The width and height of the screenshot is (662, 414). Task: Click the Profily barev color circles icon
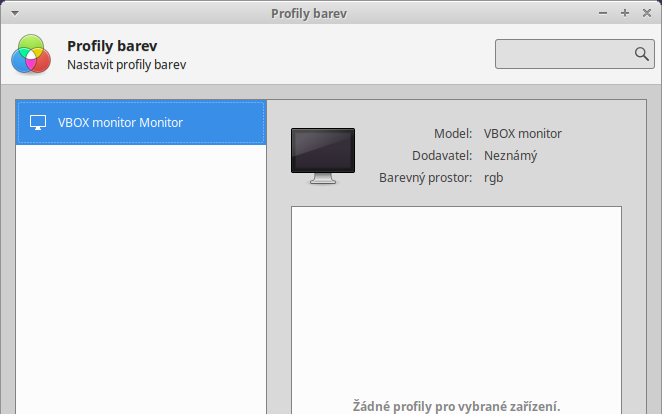pyautogui.click(x=31, y=54)
